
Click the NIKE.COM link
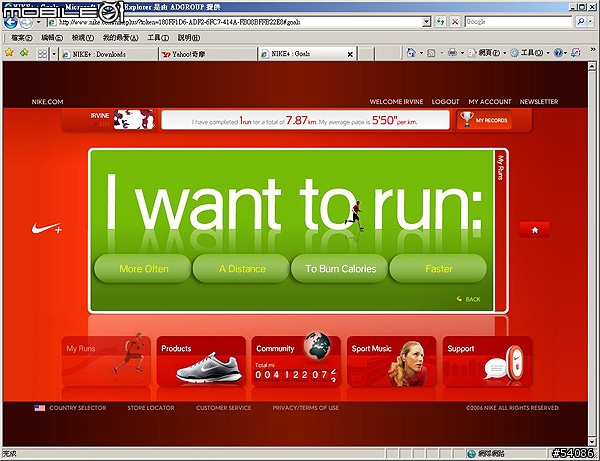coord(47,102)
